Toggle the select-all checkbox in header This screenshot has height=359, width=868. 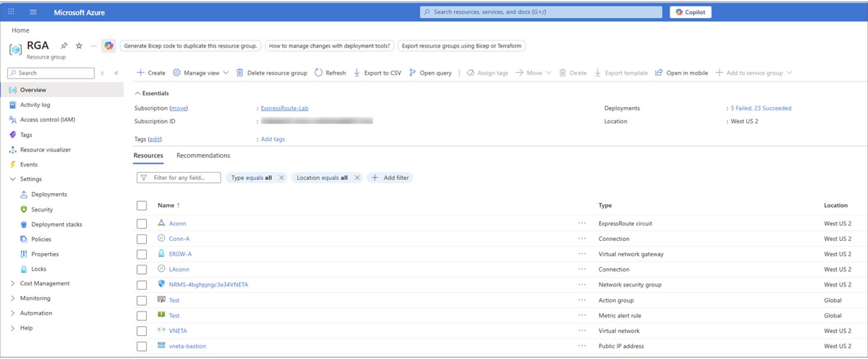142,205
